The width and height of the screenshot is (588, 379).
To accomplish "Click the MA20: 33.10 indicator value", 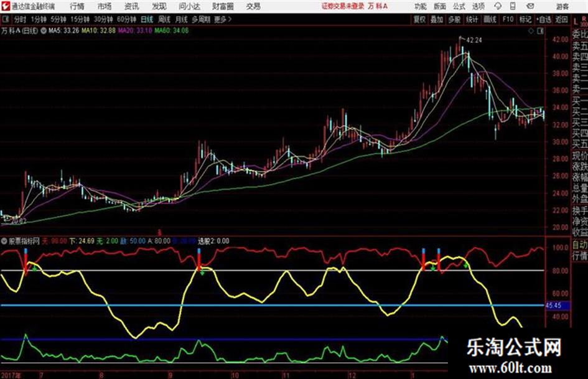I will point(136,30).
